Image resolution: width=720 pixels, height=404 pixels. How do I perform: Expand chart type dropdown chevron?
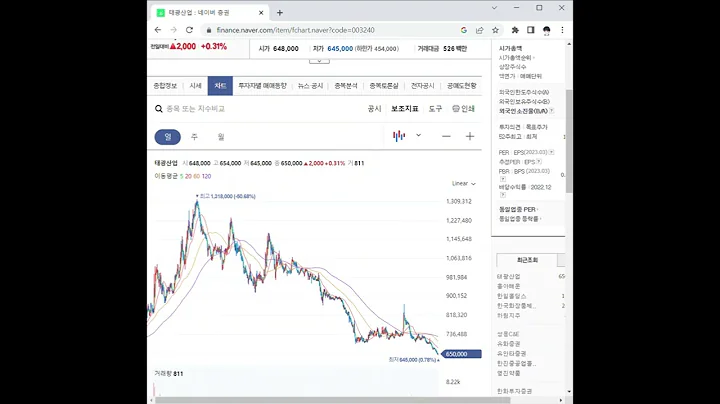point(418,135)
